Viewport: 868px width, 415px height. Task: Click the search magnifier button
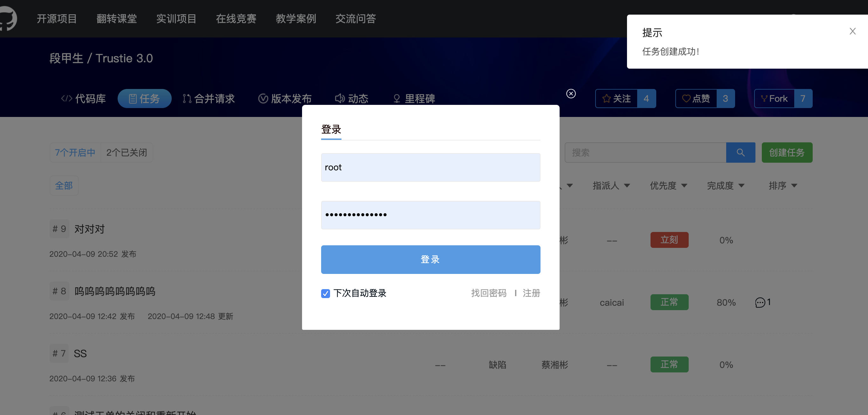tap(740, 153)
